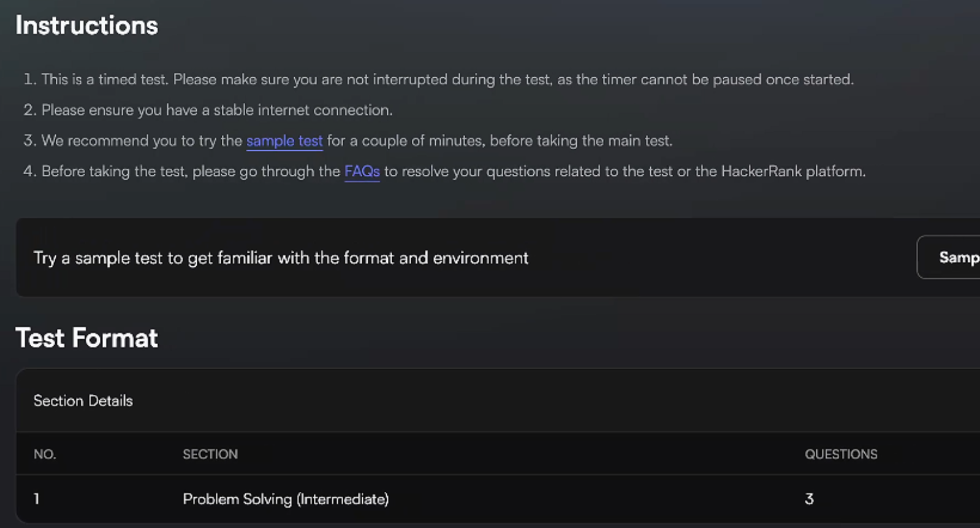Select the Section Details label
980x528 pixels.
(x=83, y=401)
